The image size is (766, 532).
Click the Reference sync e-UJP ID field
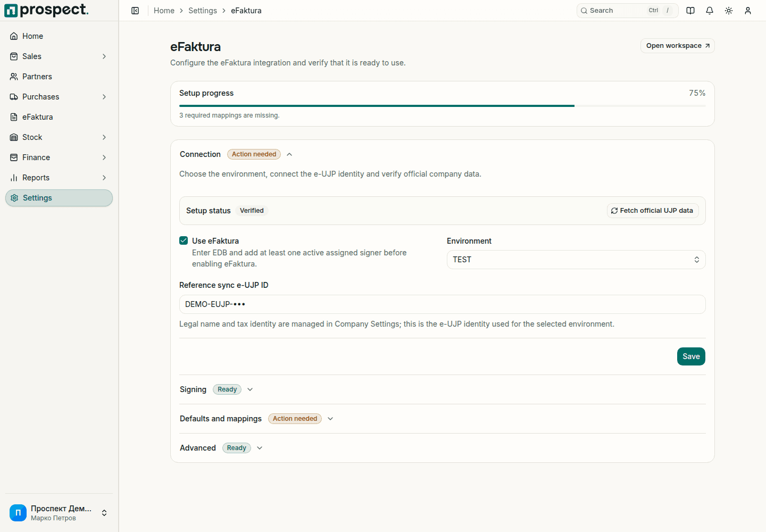(x=443, y=304)
